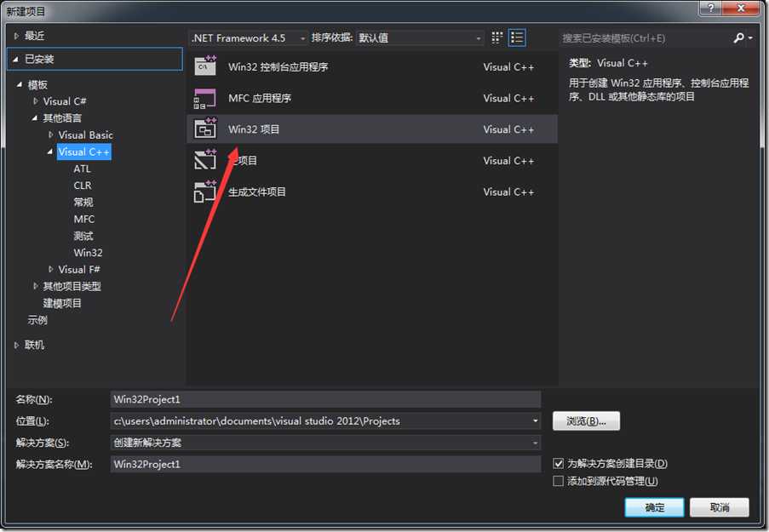Screen dimensions: 769x532
Task: Select the Win32 控制台应用程序 template icon
Action: click(205, 66)
